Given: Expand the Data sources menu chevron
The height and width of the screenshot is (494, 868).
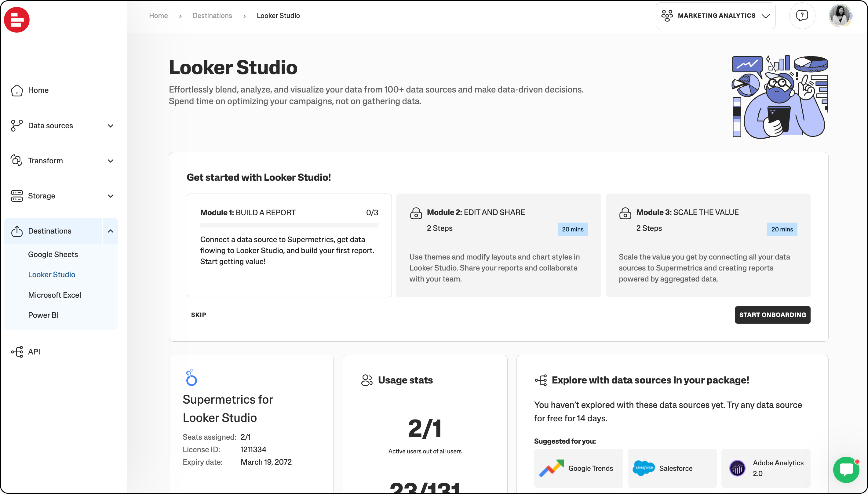Looking at the screenshot, I should coord(110,126).
